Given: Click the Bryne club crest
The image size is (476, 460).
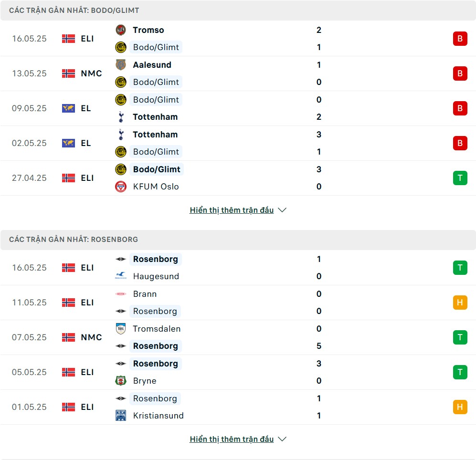Looking at the screenshot, I should click(121, 380).
